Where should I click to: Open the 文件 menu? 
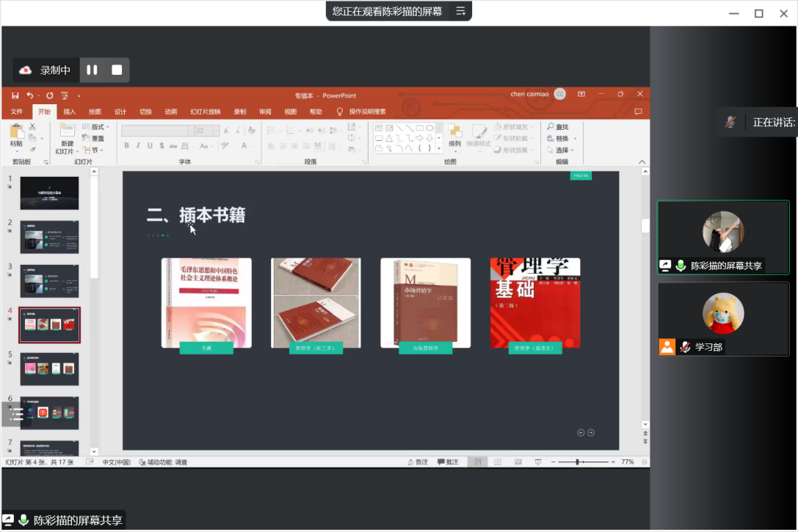pos(17,112)
